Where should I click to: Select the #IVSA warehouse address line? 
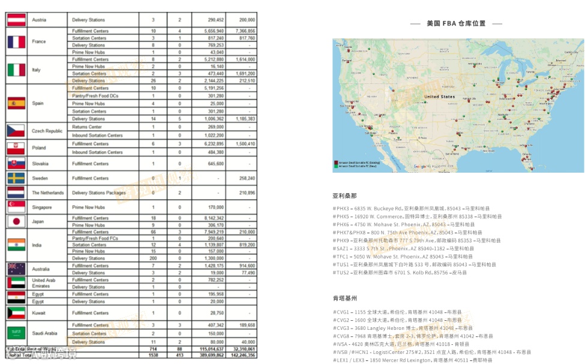click(x=401, y=344)
